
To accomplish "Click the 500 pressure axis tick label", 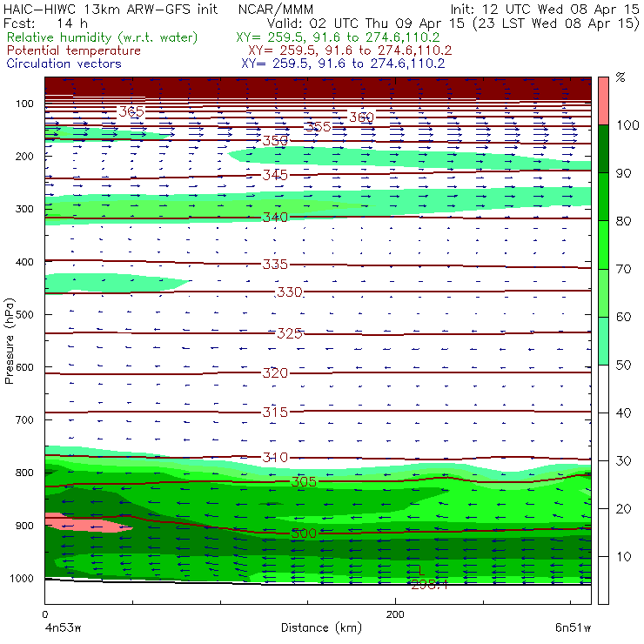I will 25,315.
